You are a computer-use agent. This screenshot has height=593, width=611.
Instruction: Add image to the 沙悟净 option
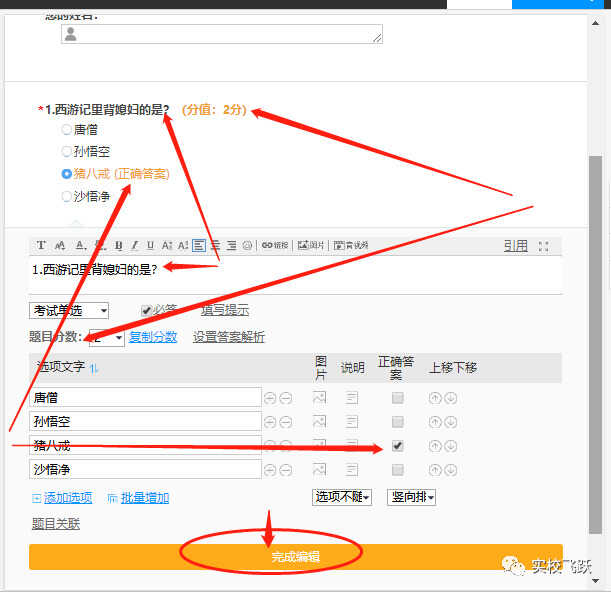319,470
